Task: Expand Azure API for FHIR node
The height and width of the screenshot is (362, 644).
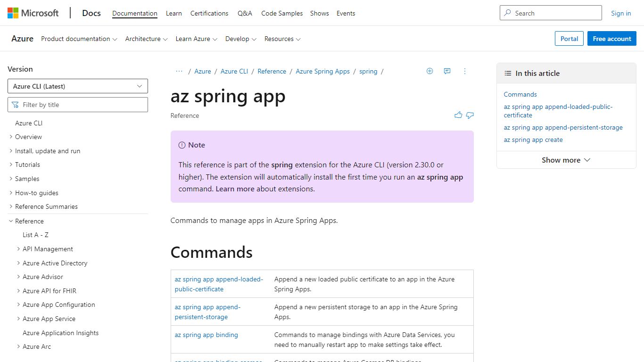Action: 18,291
